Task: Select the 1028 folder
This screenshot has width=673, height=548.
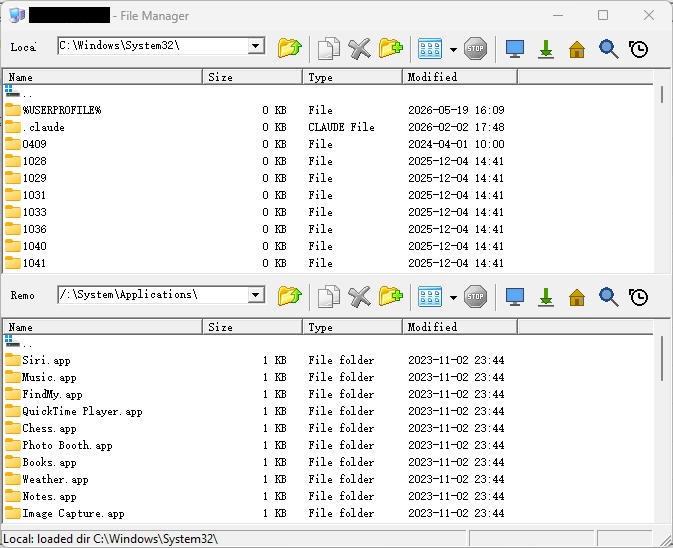Action: (x=26, y=161)
